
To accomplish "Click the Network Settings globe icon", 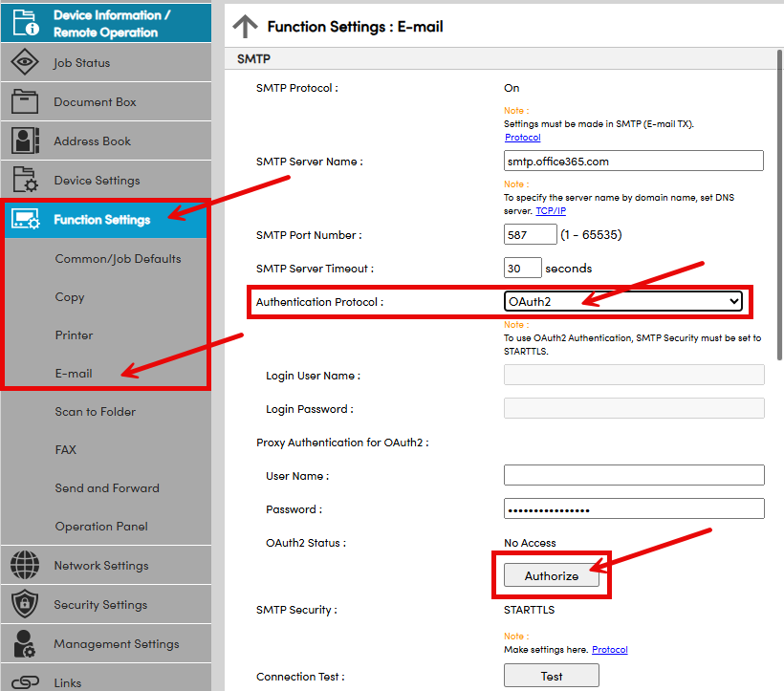I will coord(25,565).
